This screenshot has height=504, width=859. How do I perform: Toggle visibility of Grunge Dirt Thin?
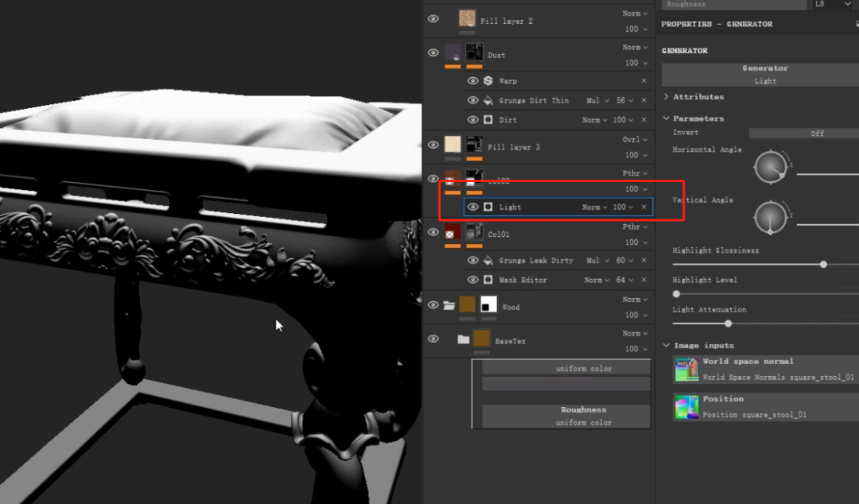click(472, 100)
